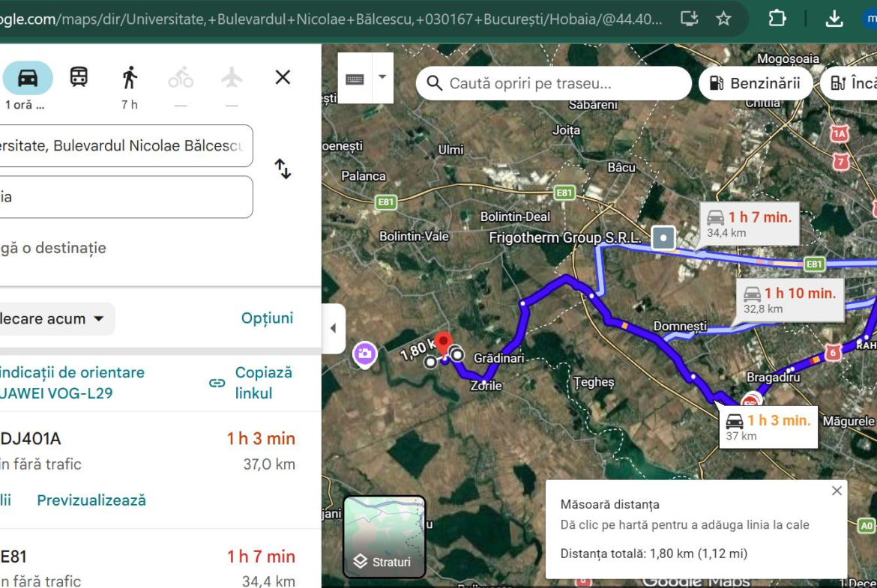Click the Frigotherm Group S.R.L. map marker

tap(663, 237)
